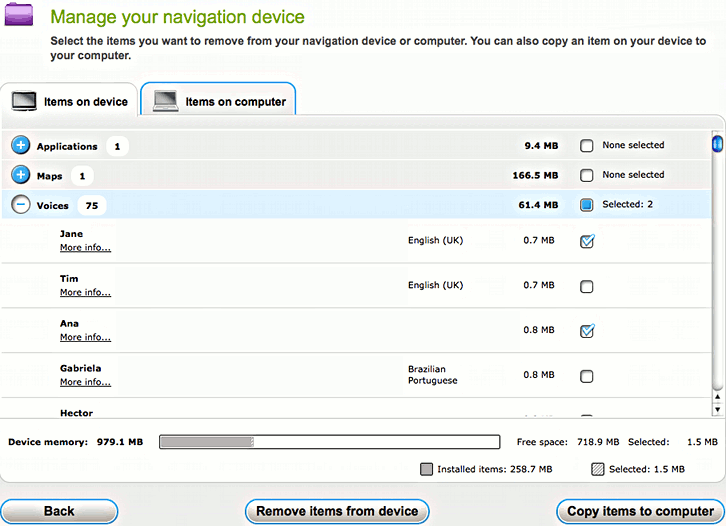The image size is (726, 526).
Task: Uncheck the Ana voice checkbox
Action: pyautogui.click(x=587, y=331)
